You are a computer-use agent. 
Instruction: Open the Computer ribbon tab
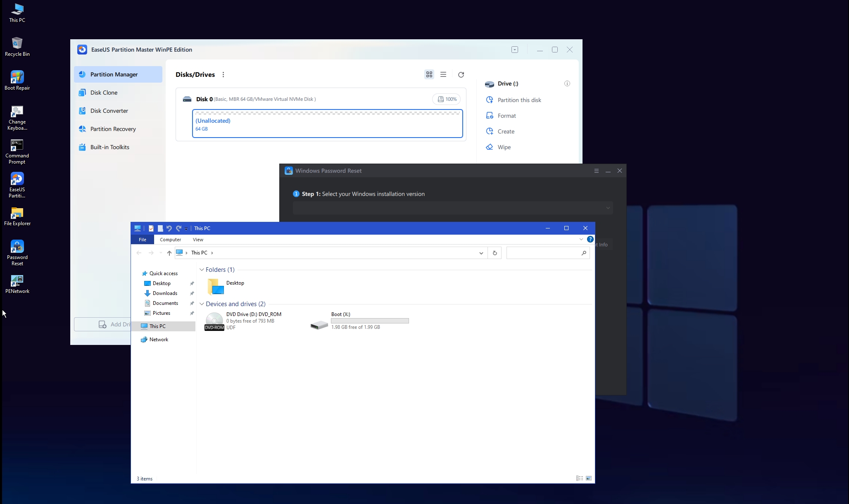coord(170,240)
